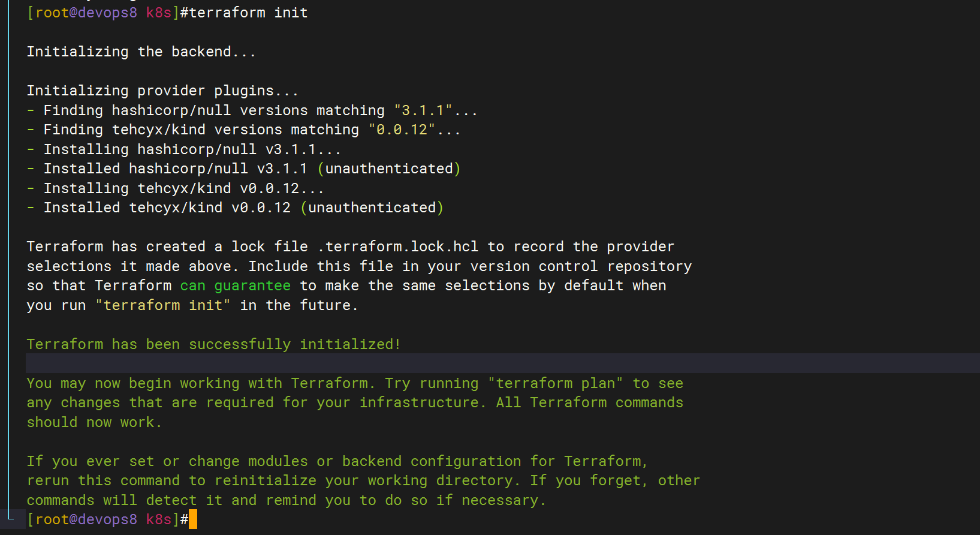Click '[root@devops8 k8s]' at the bottom prompt
Viewport: 980px width, 535px height.
click(x=103, y=519)
